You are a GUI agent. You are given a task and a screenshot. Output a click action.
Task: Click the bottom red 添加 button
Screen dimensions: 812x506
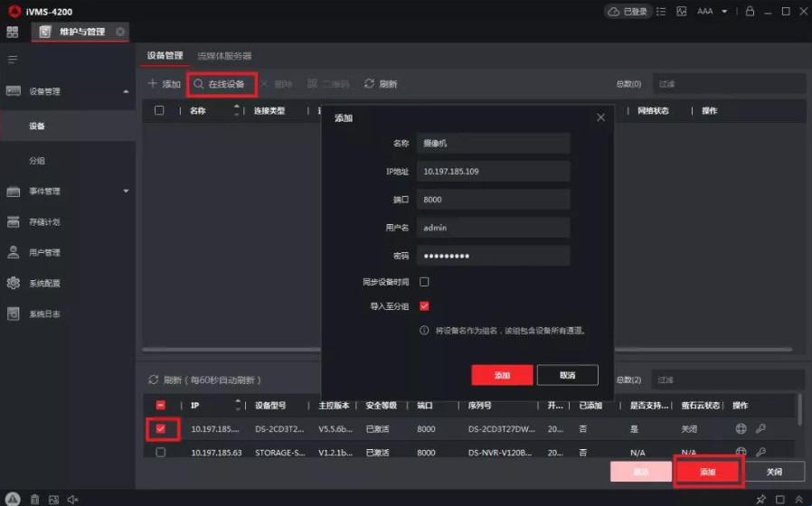pyautogui.click(x=708, y=472)
